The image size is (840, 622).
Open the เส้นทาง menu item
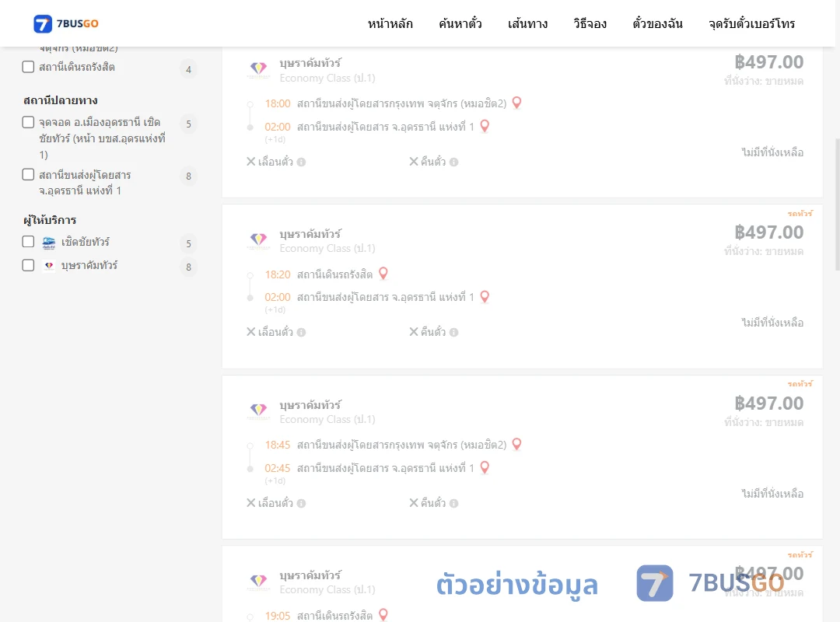527,23
